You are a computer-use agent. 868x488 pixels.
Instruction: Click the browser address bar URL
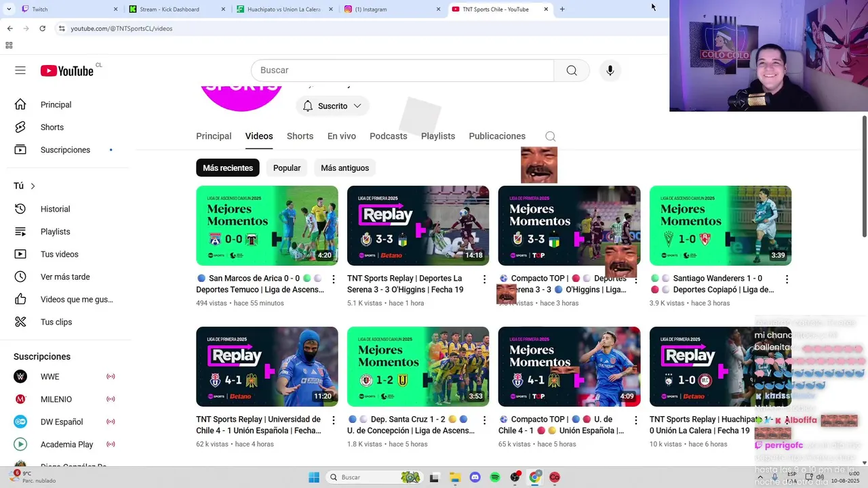pyautogui.click(x=121, y=28)
